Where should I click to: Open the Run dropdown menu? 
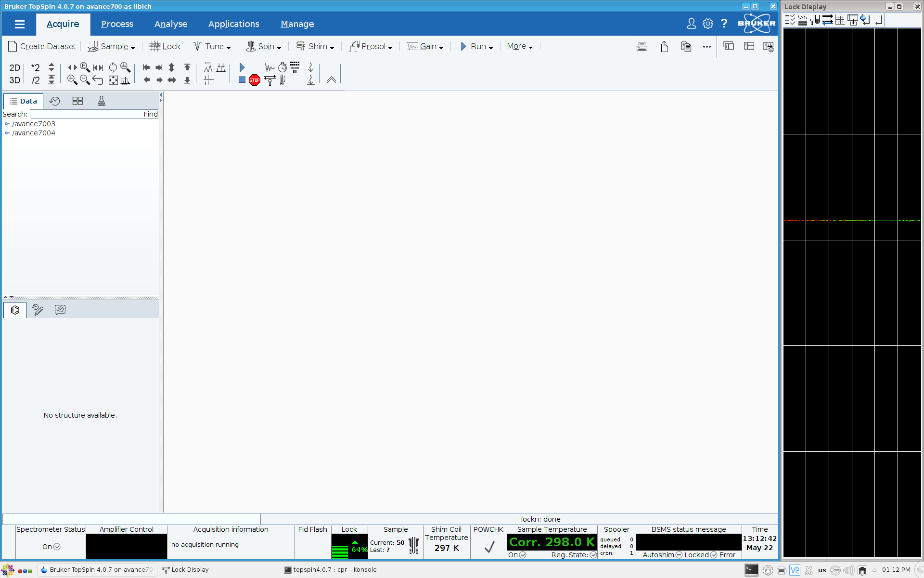[x=476, y=47]
